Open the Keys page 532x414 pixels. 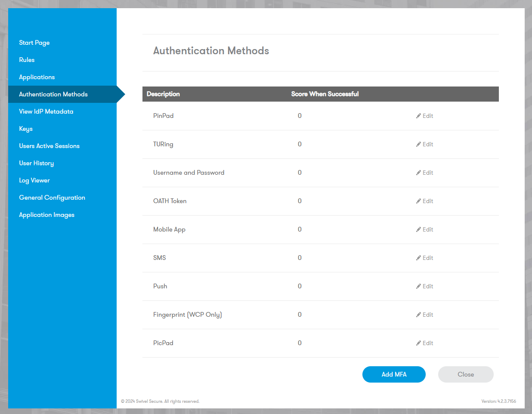click(26, 129)
